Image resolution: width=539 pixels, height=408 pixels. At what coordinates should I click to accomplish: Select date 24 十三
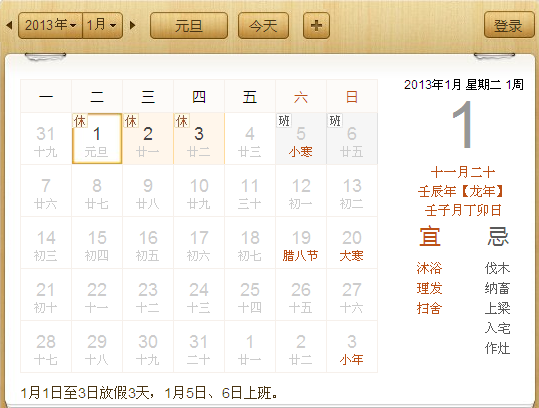tap(199, 295)
